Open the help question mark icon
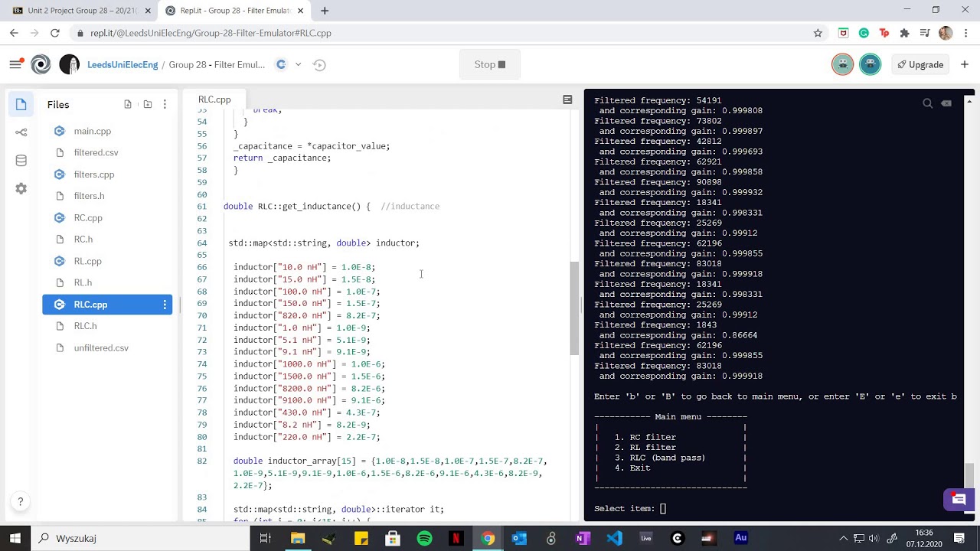 pos(21,502)
